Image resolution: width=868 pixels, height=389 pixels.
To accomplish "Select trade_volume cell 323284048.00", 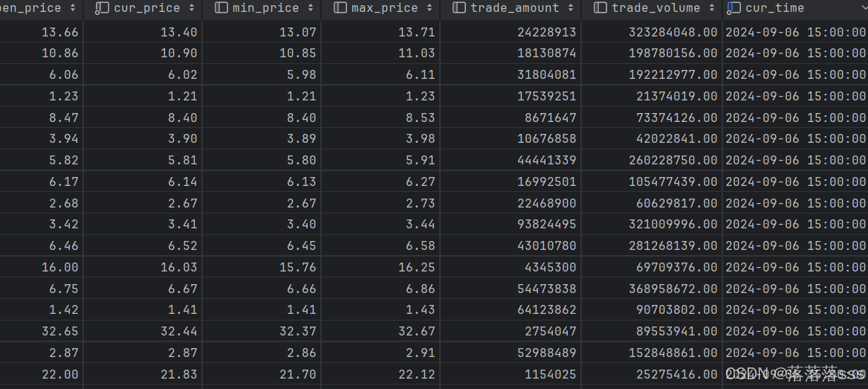I will [x=673, y=32].
